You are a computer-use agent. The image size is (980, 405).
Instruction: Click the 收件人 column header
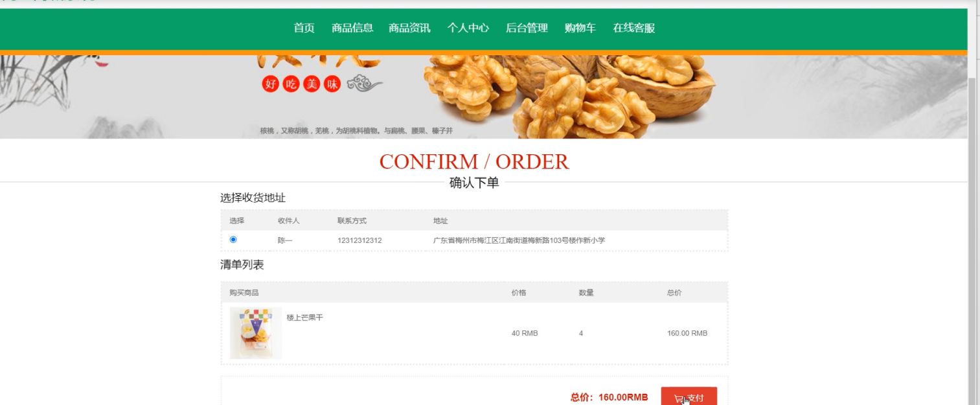[x=289, y=221]
